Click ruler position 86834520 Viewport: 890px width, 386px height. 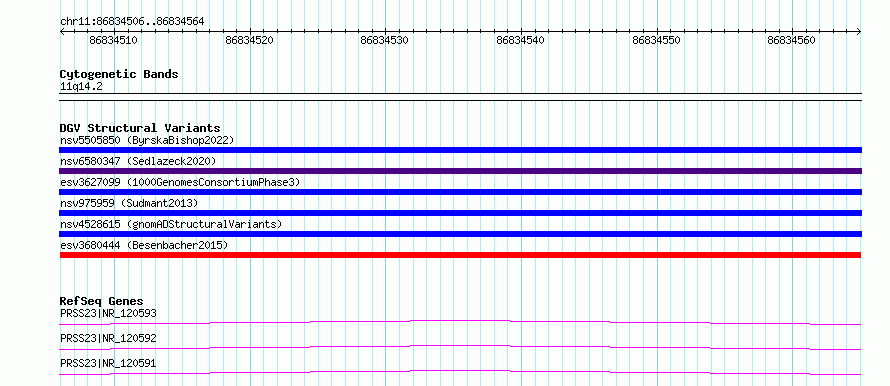pos(249,40)
